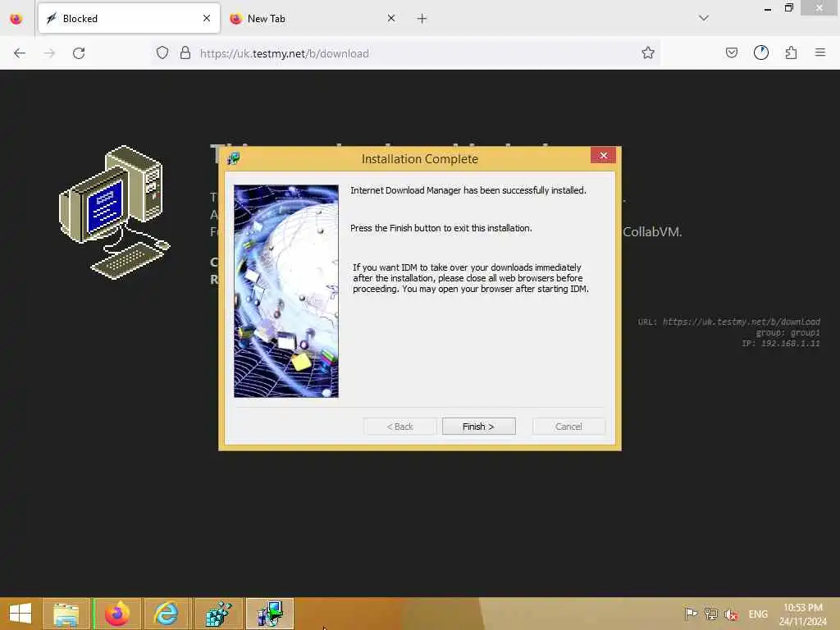Open Firefox View pinned icon
This screenshot has width=840, height=630.
click(x=16, y=19)
